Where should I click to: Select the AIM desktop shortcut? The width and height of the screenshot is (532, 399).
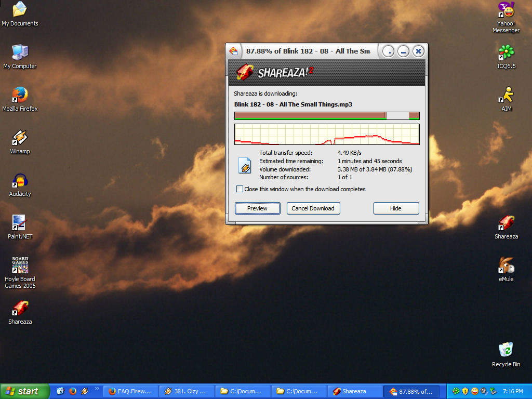506,99
